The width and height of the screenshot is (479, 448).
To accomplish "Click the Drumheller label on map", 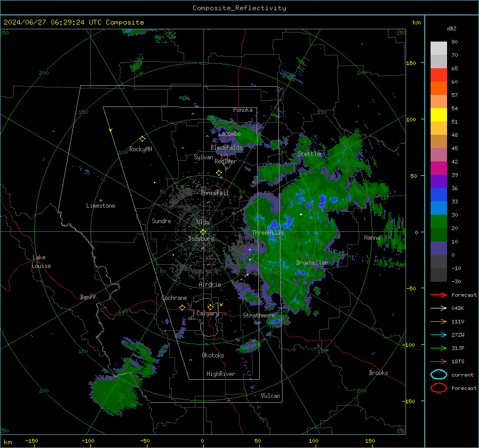I will 312,263.
